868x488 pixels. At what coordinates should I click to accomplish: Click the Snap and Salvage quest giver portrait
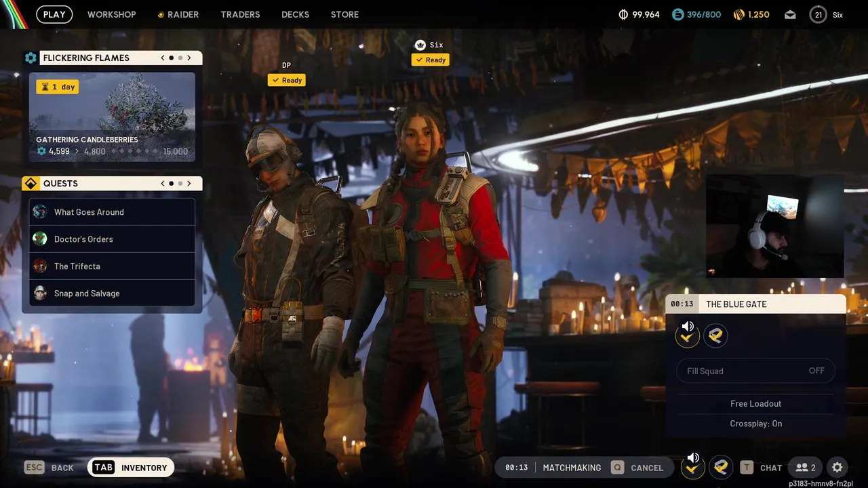coord(41,293)
